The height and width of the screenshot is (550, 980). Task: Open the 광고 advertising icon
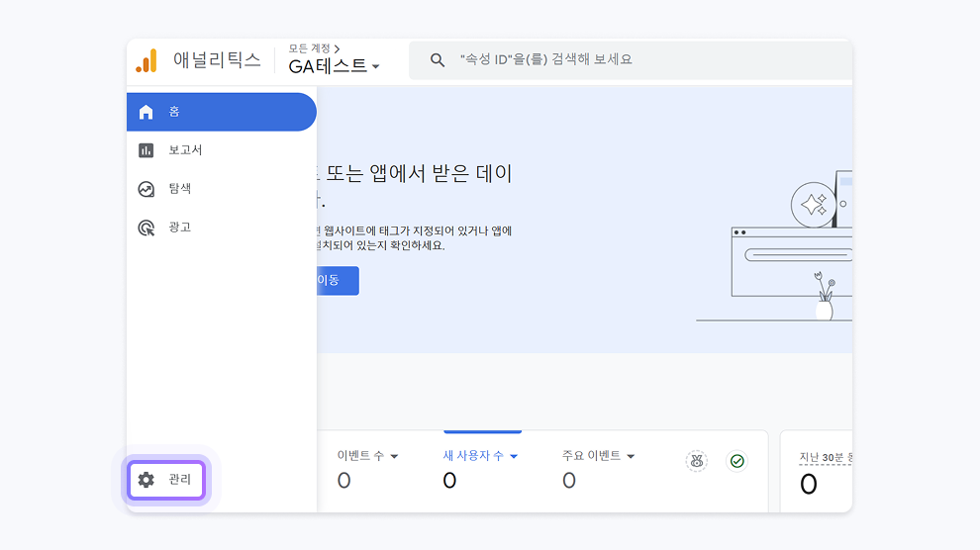pyautogui.click(x=147, y=228)
